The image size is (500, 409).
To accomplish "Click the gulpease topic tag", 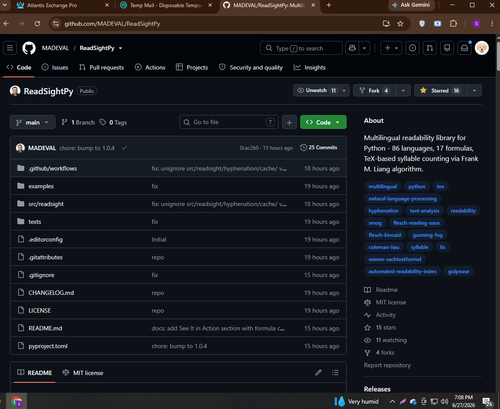I will click(458, 271).
